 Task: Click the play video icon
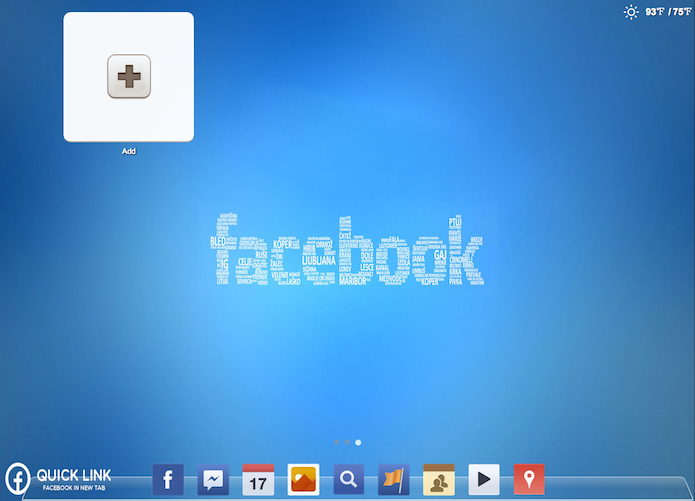pyautogui.click(x=484, y=479)
